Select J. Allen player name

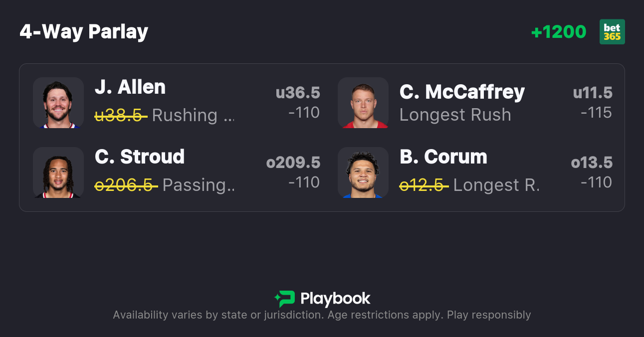coord(130,87)
